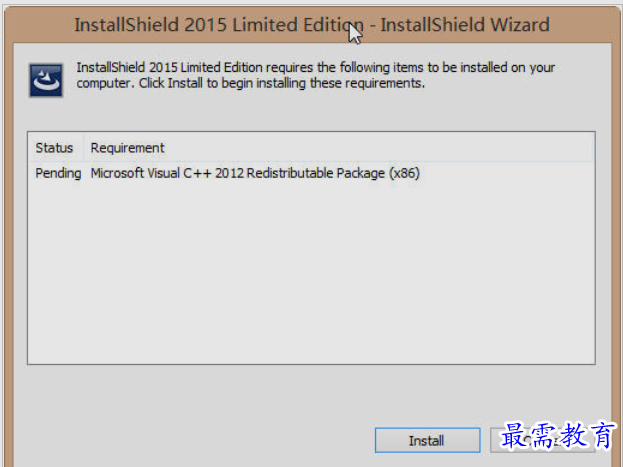Click the 'Click Install to begin' text line

tap(251, 83)
